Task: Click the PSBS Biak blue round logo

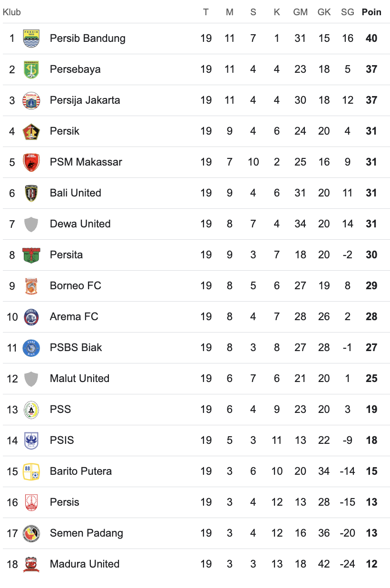Action: [x=31, y=348]
